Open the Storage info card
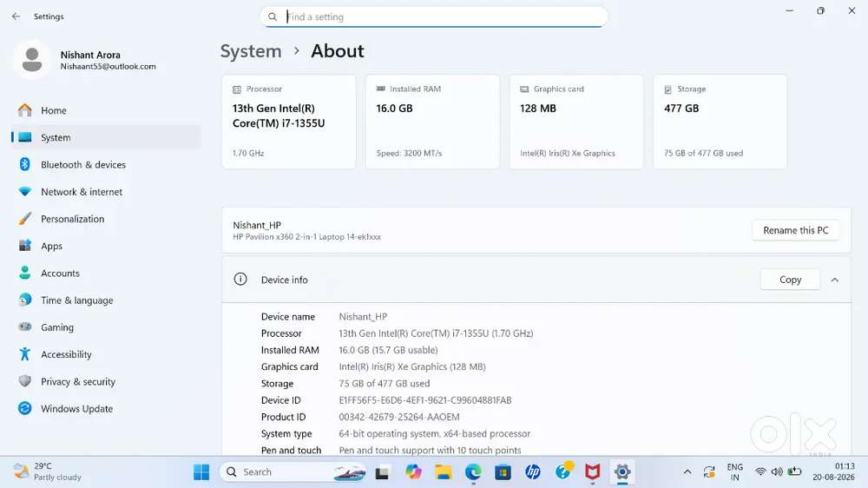 point(720,122)
